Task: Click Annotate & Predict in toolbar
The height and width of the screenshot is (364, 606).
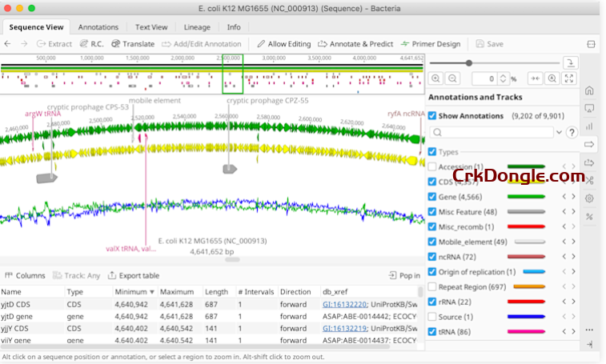Action: point(355,44)
